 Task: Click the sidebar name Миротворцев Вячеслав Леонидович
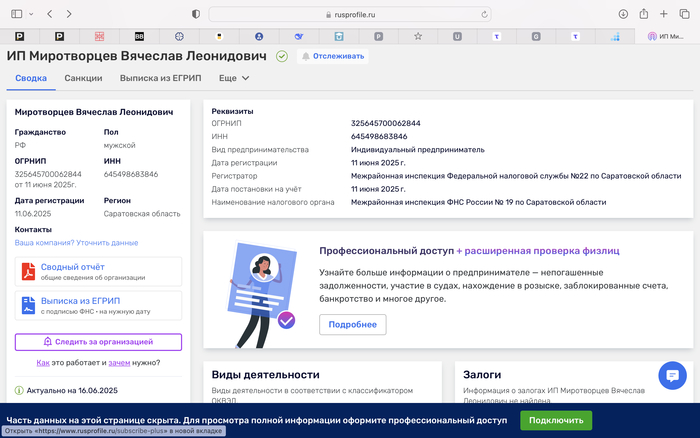94,112
